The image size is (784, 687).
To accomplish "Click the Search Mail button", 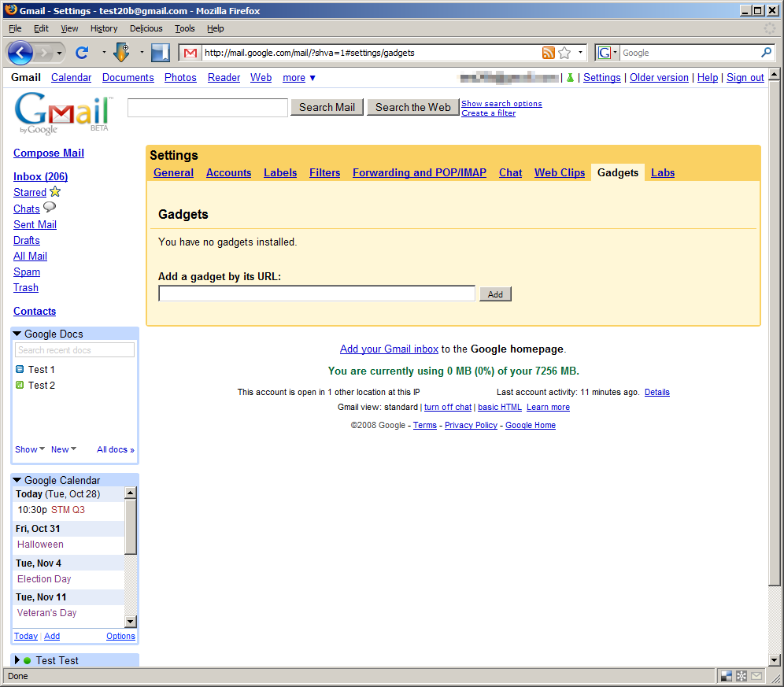I will [x=327, y=107].
